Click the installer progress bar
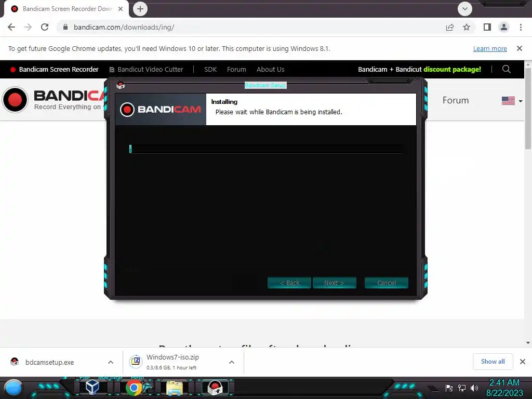The width and height of the screenshot is (532, 399). pyautogui.click(x=265, y=149)
